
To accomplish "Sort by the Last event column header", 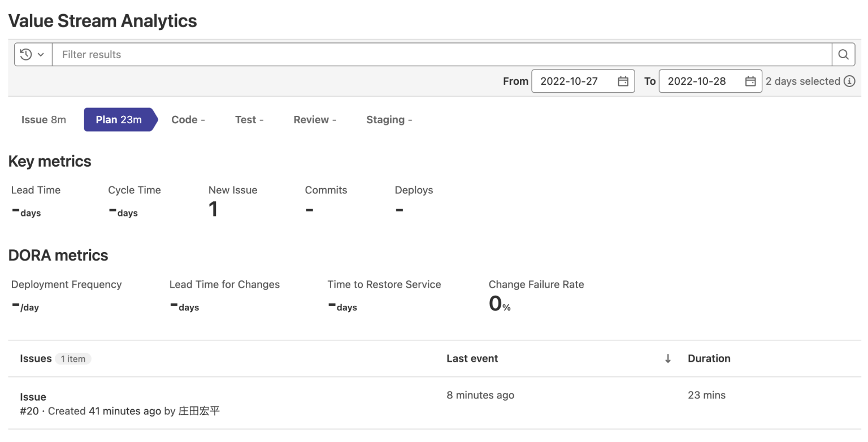I will (472, 358).
